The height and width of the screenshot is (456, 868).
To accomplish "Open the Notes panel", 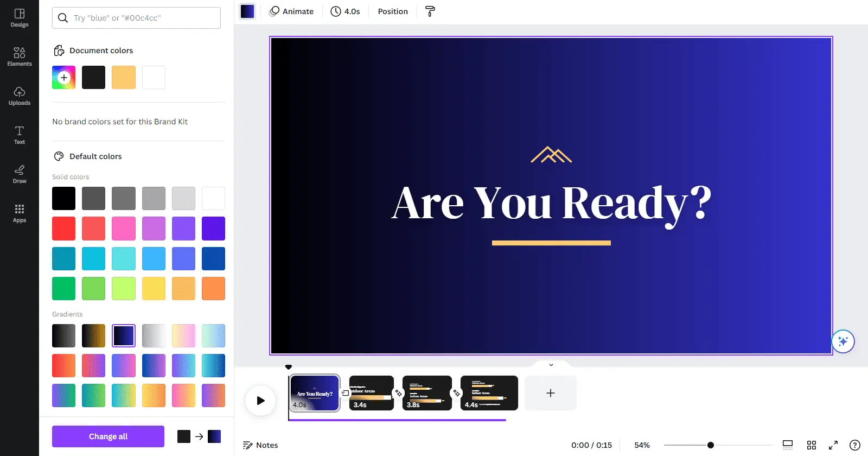I will coord(260,445).
